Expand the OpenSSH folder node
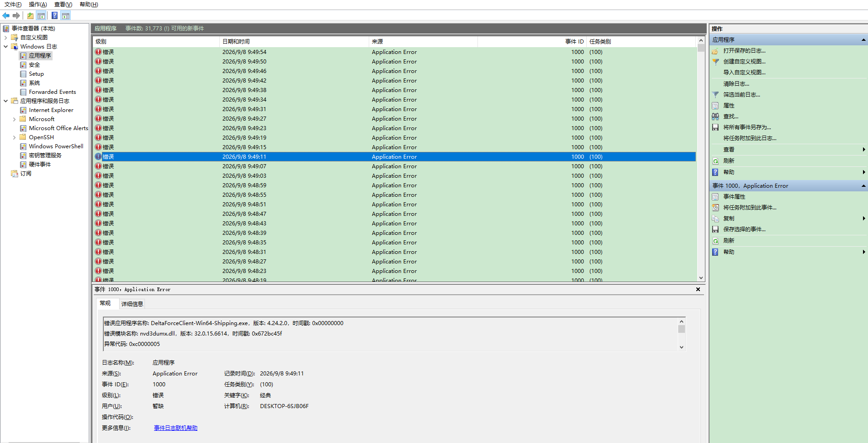 (x=14, y=137)
